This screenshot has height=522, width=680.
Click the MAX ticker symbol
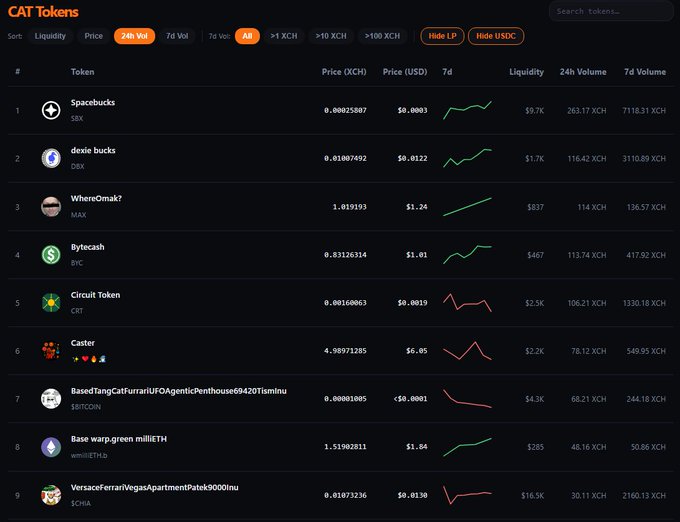(x=78, y=215)
